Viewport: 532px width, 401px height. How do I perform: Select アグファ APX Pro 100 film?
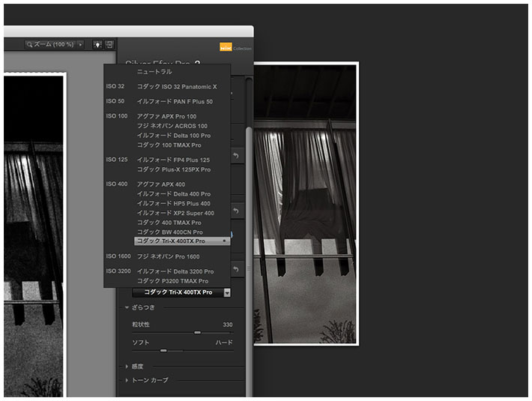tap(166, 116)
